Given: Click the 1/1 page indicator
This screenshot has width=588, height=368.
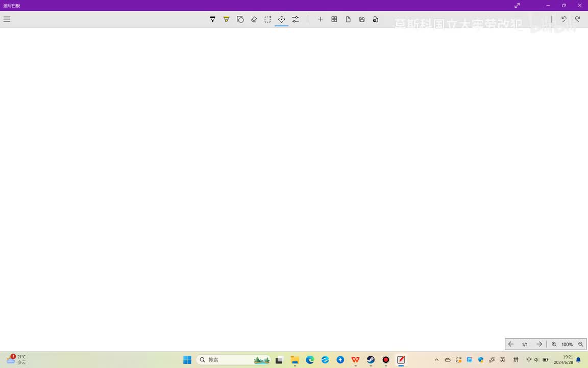Looking at the screenshot, I should 525,344.
